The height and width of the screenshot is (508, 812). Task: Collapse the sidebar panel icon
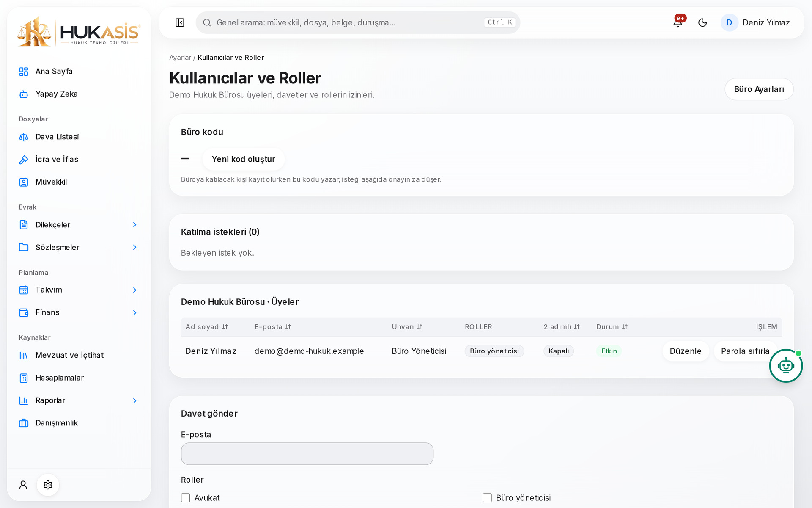180,22
